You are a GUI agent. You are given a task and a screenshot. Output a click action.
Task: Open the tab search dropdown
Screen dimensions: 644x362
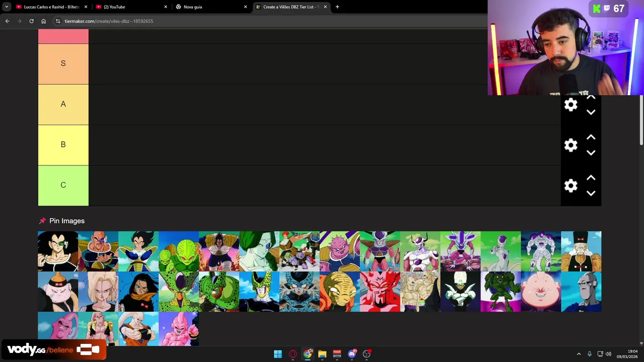[6, 7]
